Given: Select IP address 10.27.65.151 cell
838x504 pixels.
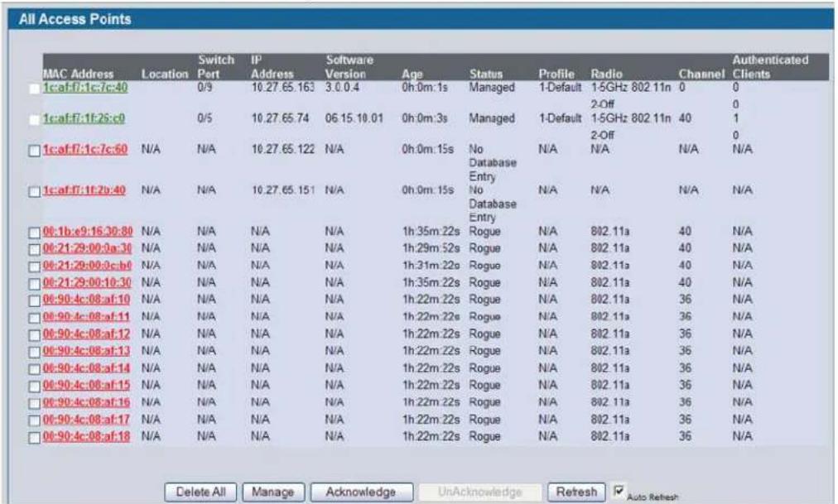Looking at the screenshot, I should (x=282, y=190).
